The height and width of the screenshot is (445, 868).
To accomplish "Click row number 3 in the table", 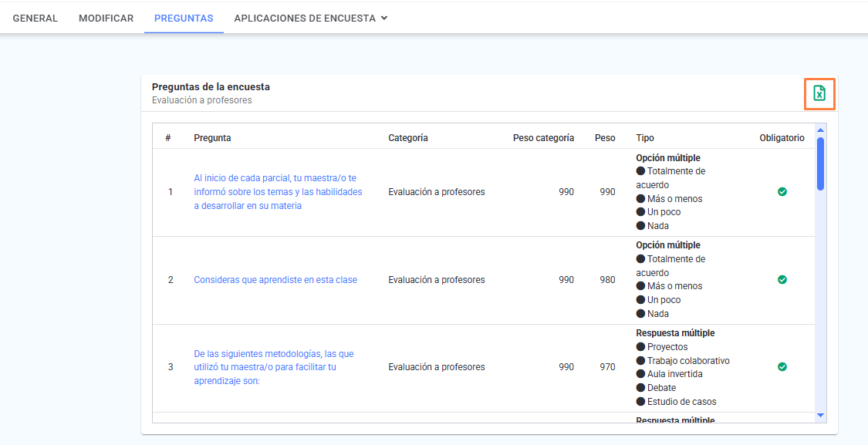I will coord(171,367).
